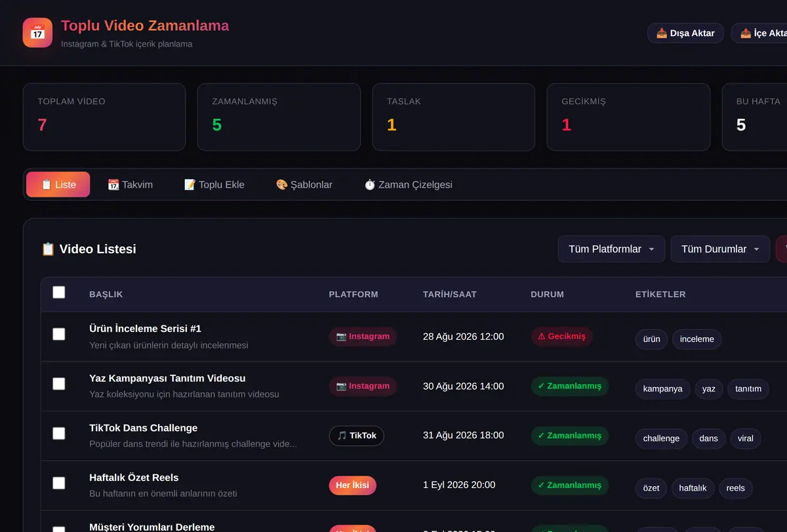Click Zamanlanmış status for TikTok Dans Challenge

pos(569,436)
